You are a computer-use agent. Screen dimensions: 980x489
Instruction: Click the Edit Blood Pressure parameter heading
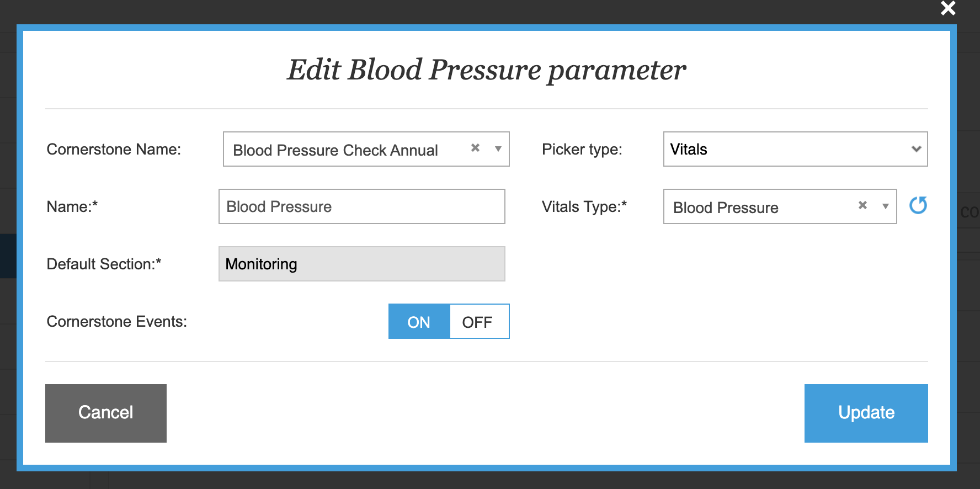pos(486,70)
